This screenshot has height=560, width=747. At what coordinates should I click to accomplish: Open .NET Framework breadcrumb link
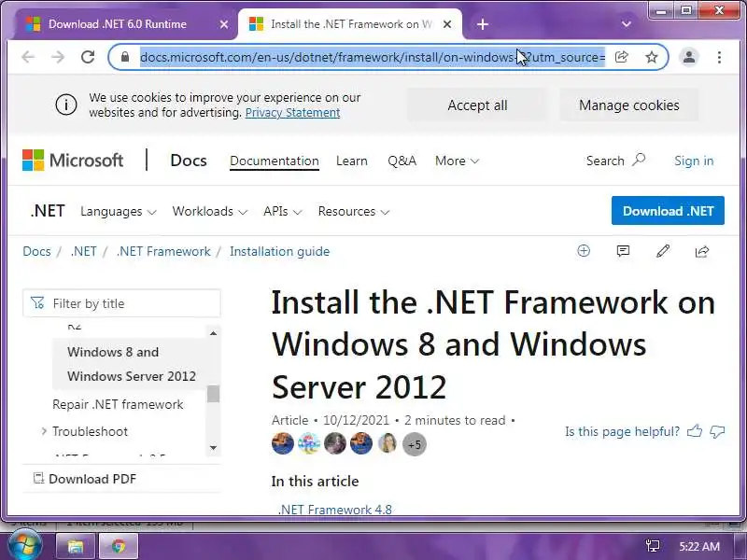click(x=163, y=251)
